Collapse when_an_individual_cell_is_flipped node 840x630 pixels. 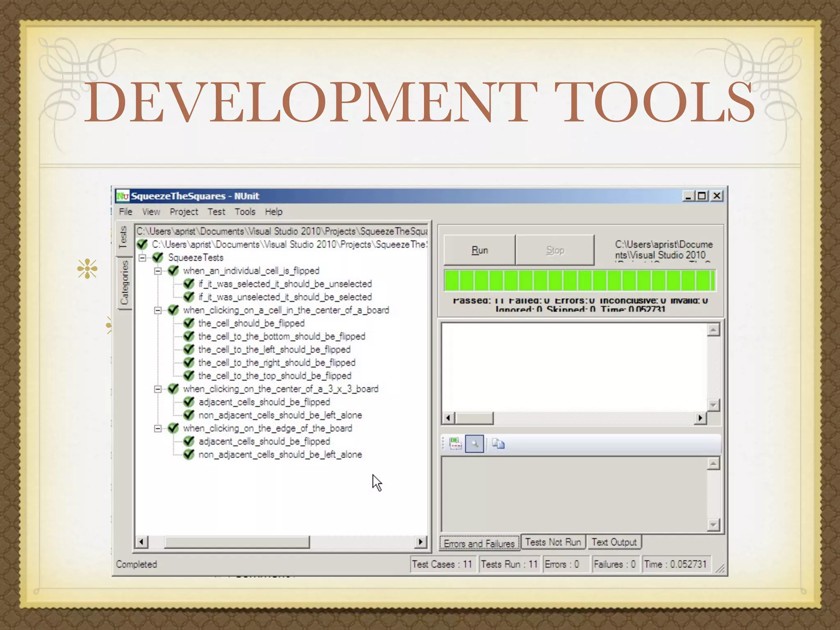coord(158,271)
